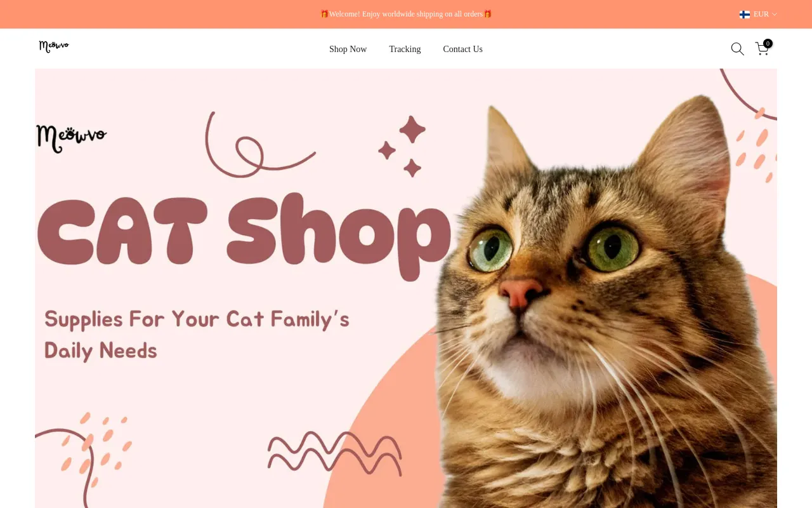Click the Finland flag icon
Viewport: 812px width, 508px height.
(x=745, y=14)
